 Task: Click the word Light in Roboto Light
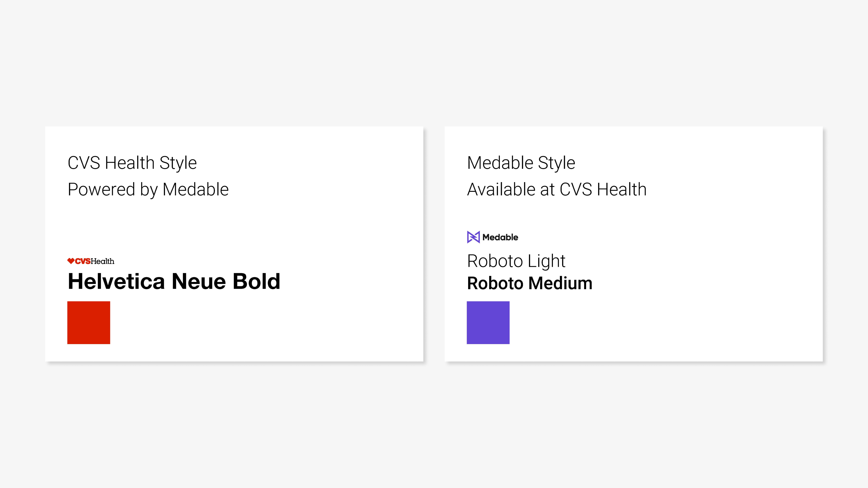click(x=546, y=261)
